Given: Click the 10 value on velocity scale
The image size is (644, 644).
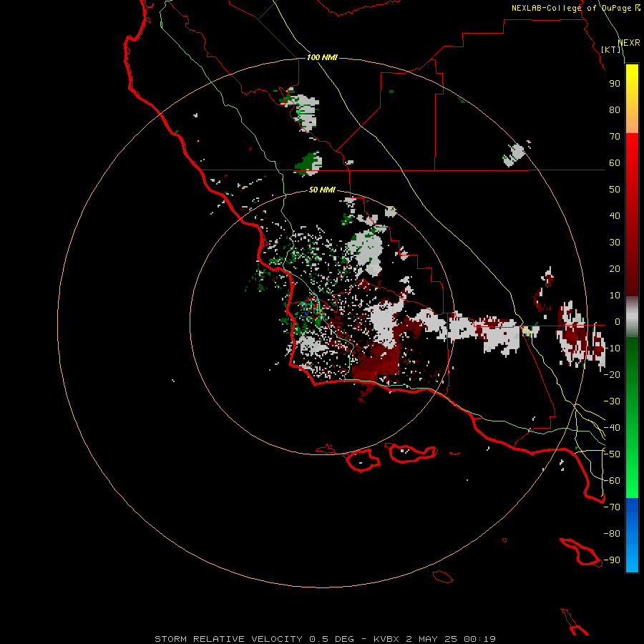Looking at the screenshot, I should click(615, 296).
